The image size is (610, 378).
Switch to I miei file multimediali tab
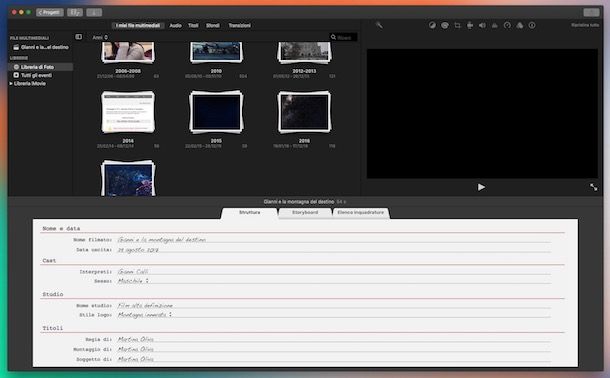(x=138, y=25)
